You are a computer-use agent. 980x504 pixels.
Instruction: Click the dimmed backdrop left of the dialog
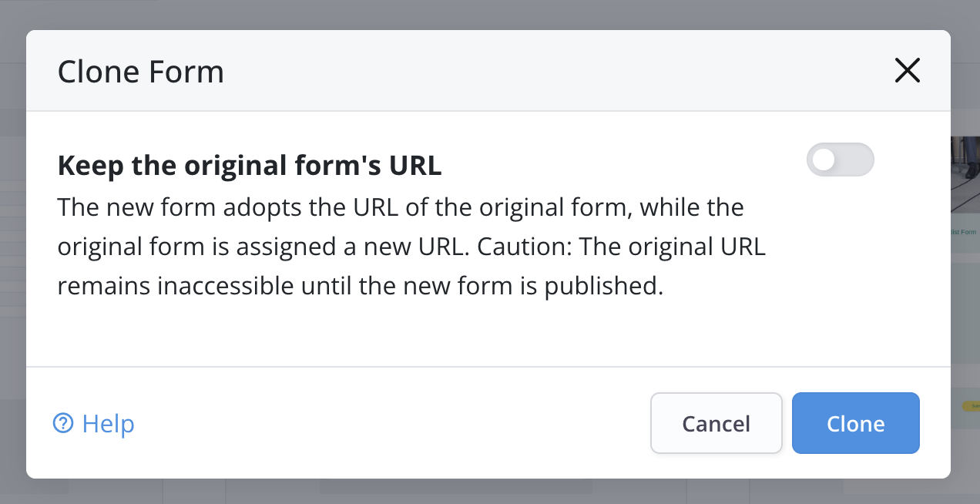tap(12, 254)
